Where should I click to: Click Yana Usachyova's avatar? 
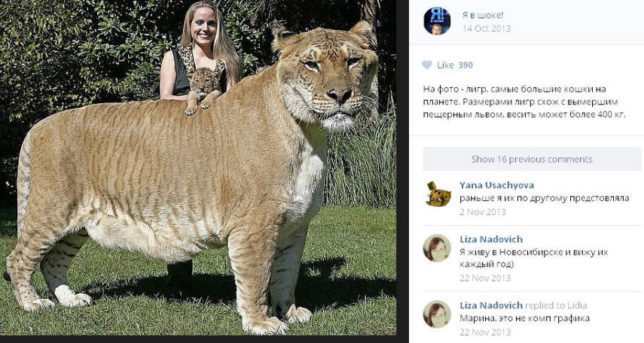pyautogui.click(x=437, y=193)
